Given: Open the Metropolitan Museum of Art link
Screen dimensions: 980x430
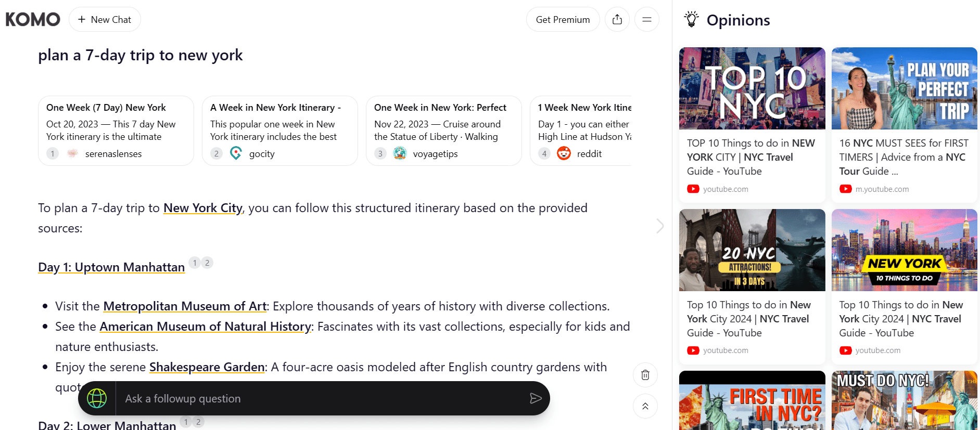Looking at the screenshot, I should (185, 306).
